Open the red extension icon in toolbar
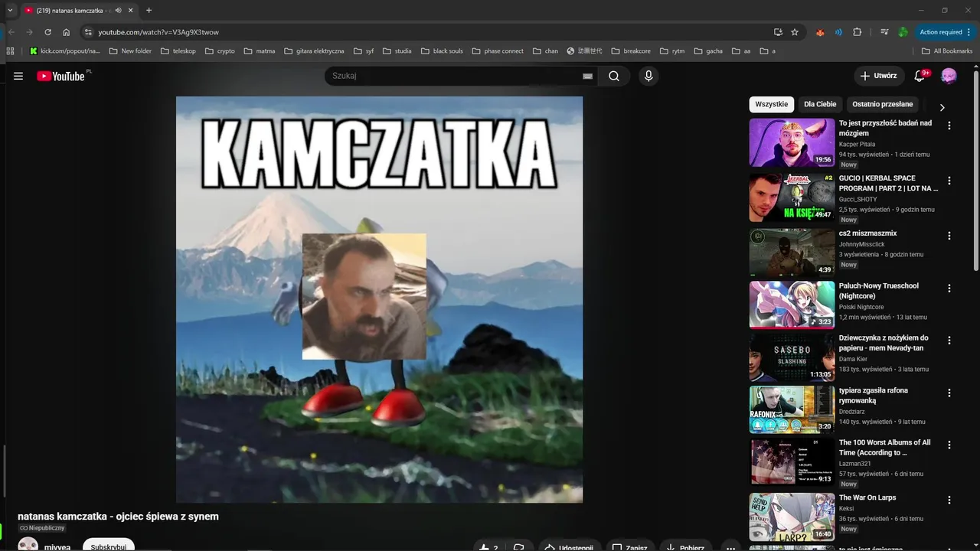 (820, 32)
